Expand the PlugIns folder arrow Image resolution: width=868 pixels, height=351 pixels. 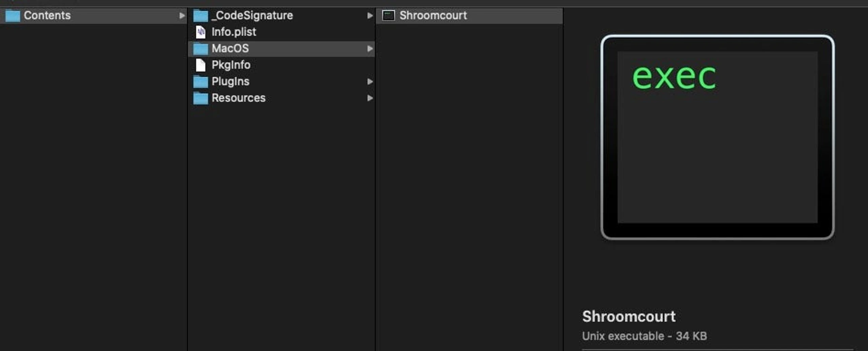point(370,81)
